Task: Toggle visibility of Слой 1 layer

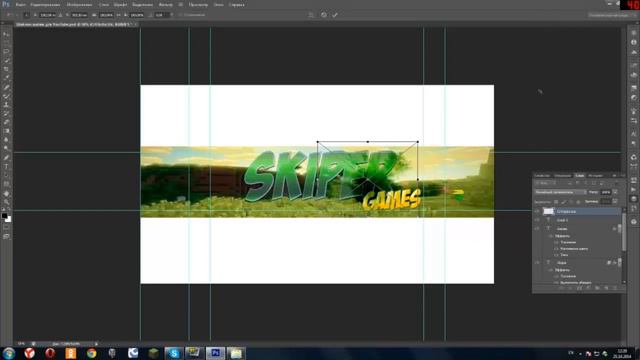Action: pyautogui.click(x=537, y=220)
